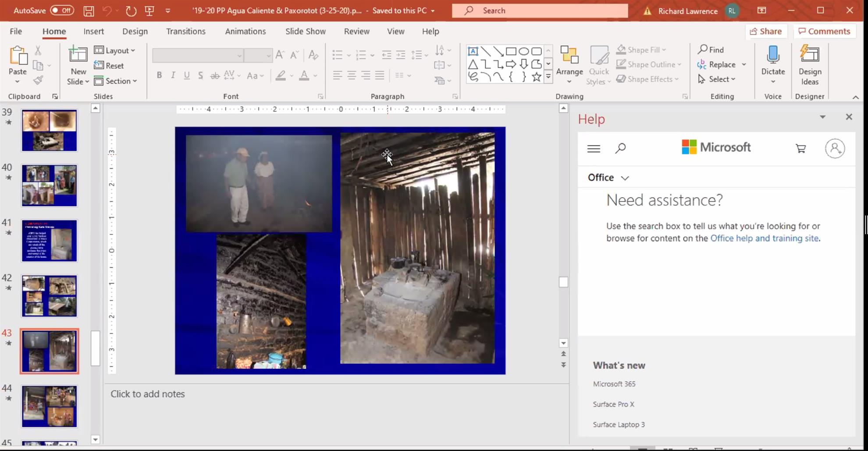Toggle Bold formatting button
The image size is (868, 451).
pos(159,75)
